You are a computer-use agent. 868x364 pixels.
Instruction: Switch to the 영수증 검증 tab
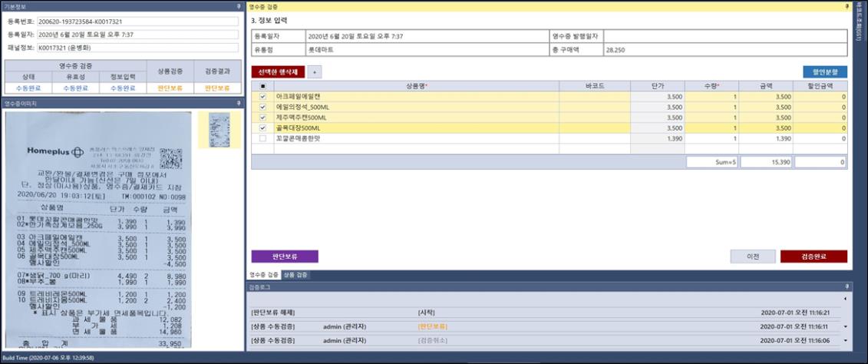point(264,274)
